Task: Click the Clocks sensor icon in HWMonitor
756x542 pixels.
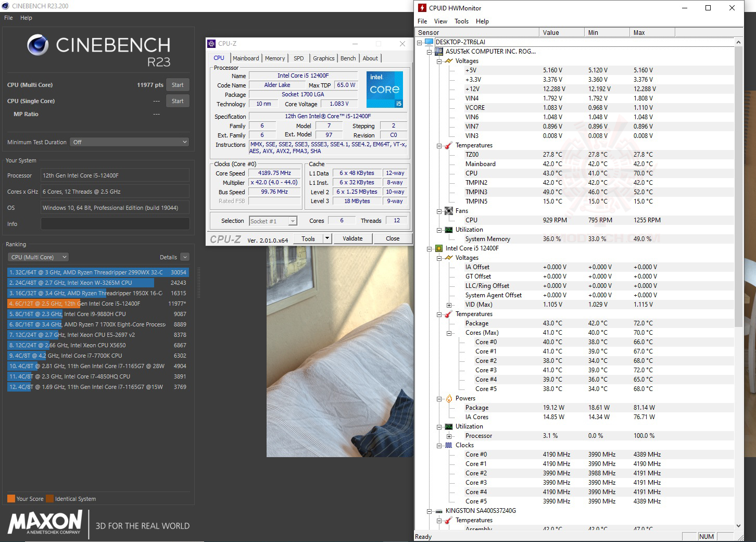Action: (449, 445)
